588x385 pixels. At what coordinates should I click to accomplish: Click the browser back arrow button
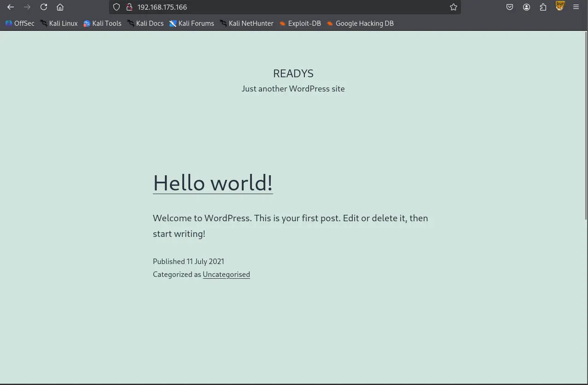click(11, 7)
